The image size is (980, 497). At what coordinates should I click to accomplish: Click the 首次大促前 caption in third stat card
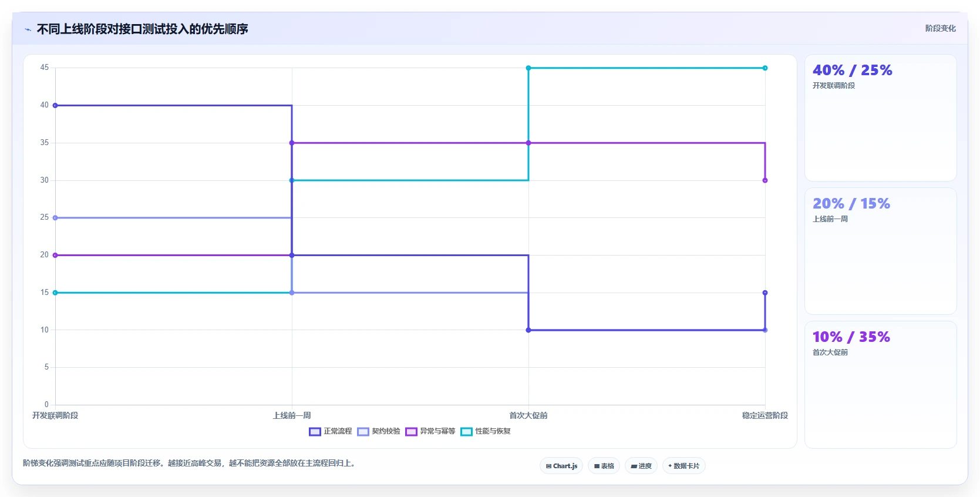830,352
